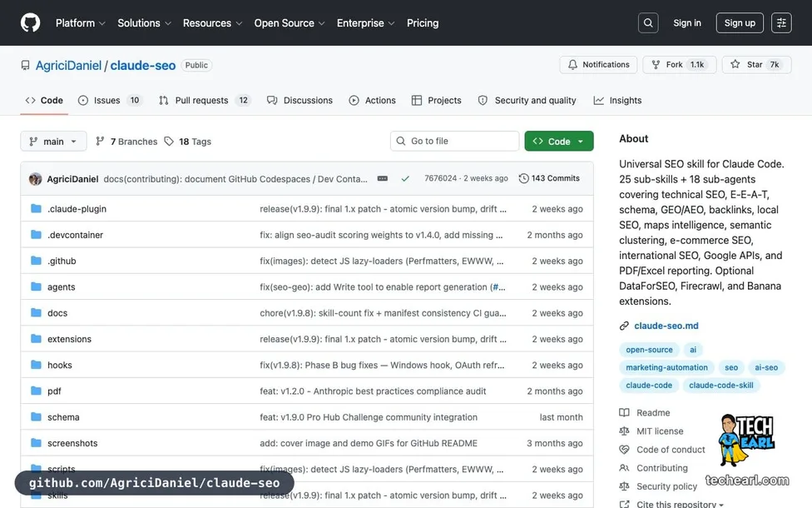Screen dimensions: 812x508
Task: Click the screenshots folder icon
Action: click(x=36, y=443)
